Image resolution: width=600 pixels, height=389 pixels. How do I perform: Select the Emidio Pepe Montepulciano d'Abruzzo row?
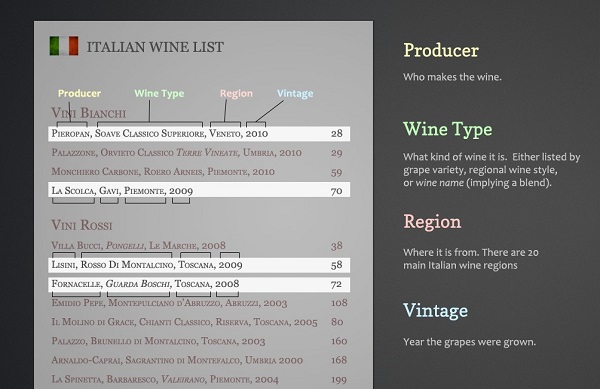point(199,303)
